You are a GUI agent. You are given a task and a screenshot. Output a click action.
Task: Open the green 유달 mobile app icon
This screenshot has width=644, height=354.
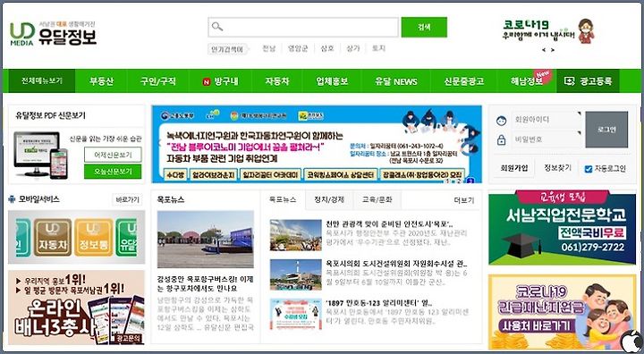click(126, 238)
